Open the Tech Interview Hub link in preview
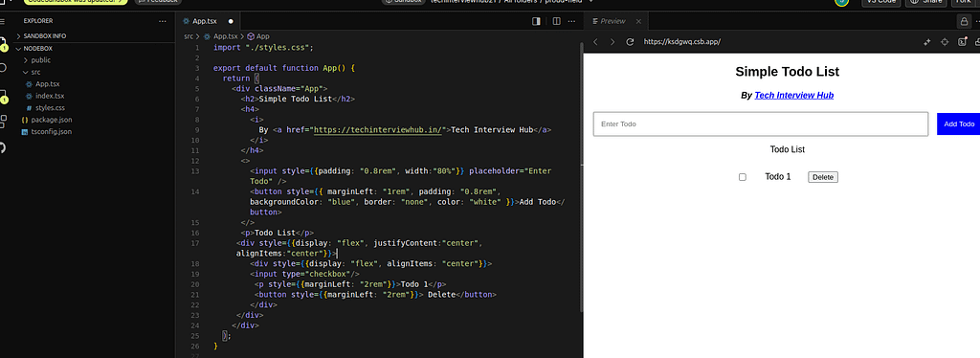Image resolution: width=980 pixels, height=358 pixels. coord(793,96)
